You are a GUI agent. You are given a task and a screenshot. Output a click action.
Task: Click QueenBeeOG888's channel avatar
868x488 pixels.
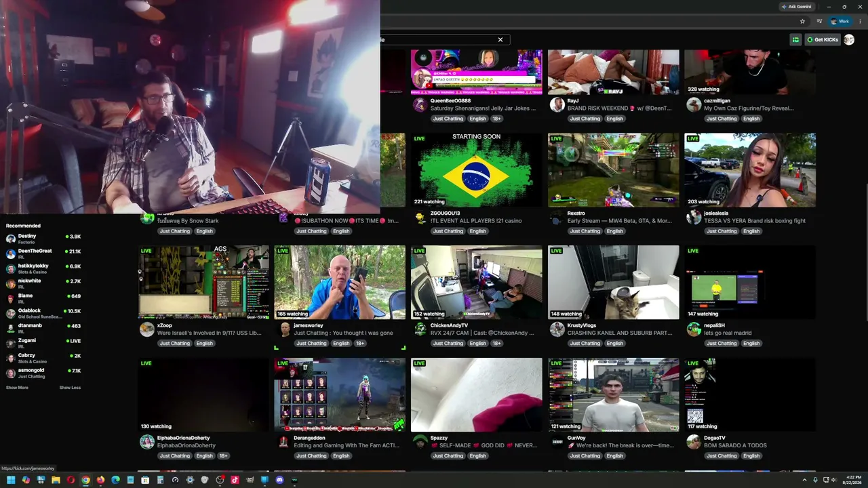click(420, 104)
